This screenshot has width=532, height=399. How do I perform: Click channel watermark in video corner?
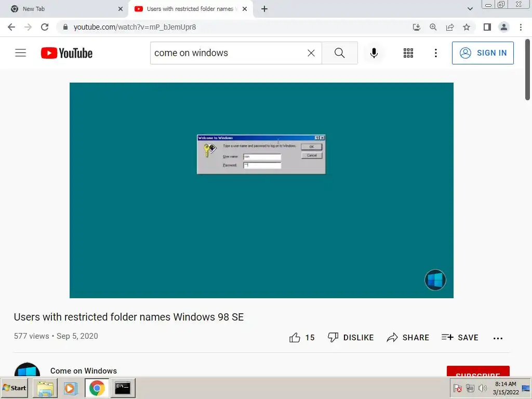435,280
